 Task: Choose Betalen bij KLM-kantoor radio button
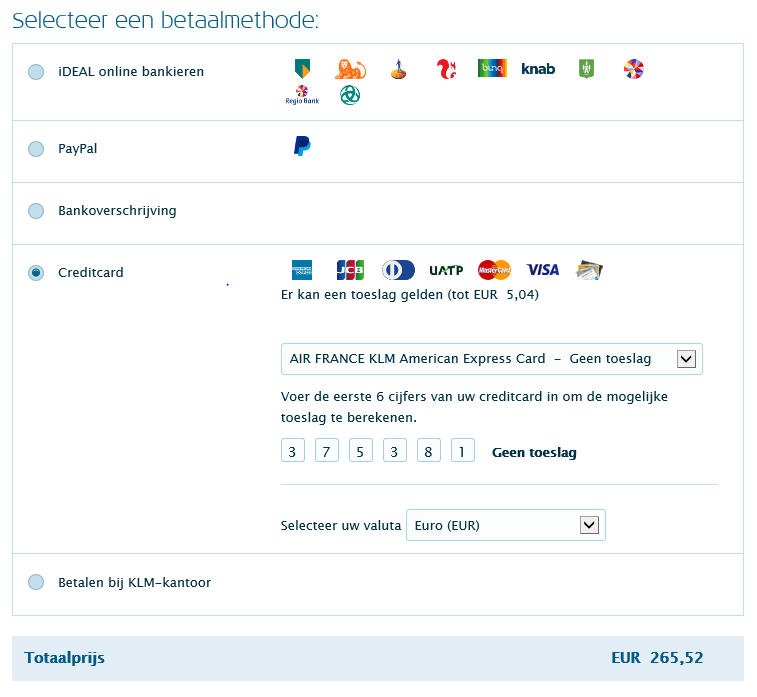(x=36, y=582)
